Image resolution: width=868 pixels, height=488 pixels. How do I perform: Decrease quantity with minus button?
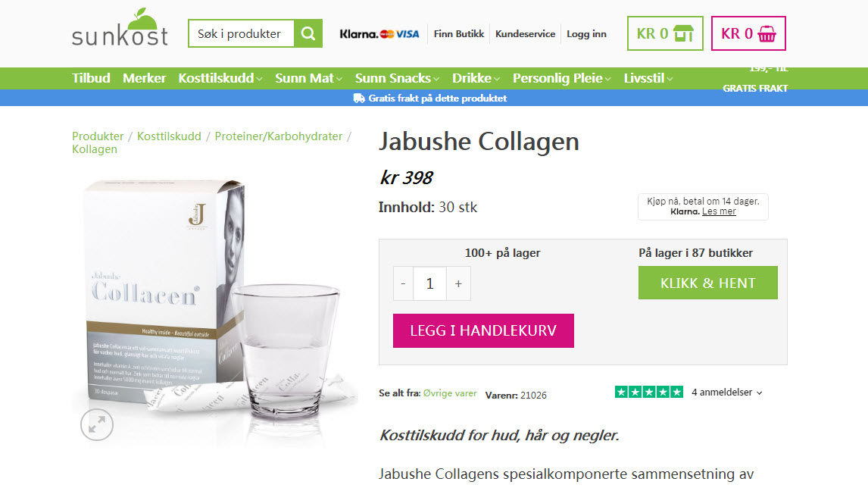click(x=403, y=283)
